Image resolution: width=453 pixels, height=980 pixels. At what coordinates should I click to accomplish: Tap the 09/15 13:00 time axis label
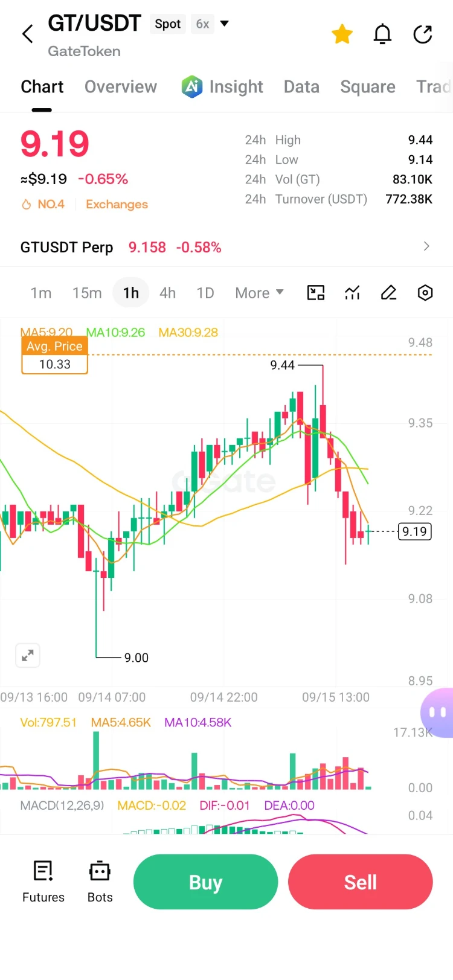(x=336, y=697)
